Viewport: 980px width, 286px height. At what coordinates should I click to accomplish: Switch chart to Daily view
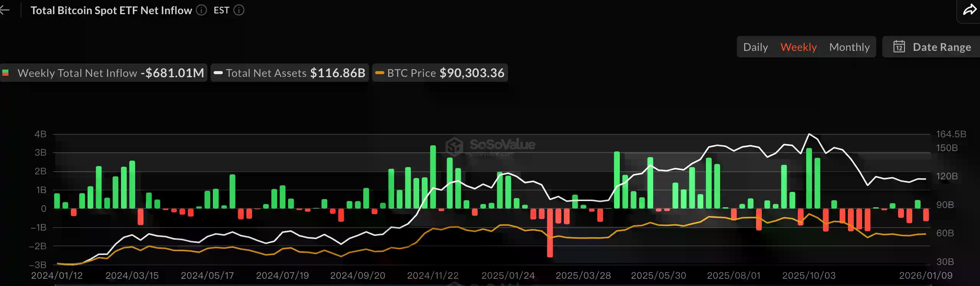tap(755, 47)
